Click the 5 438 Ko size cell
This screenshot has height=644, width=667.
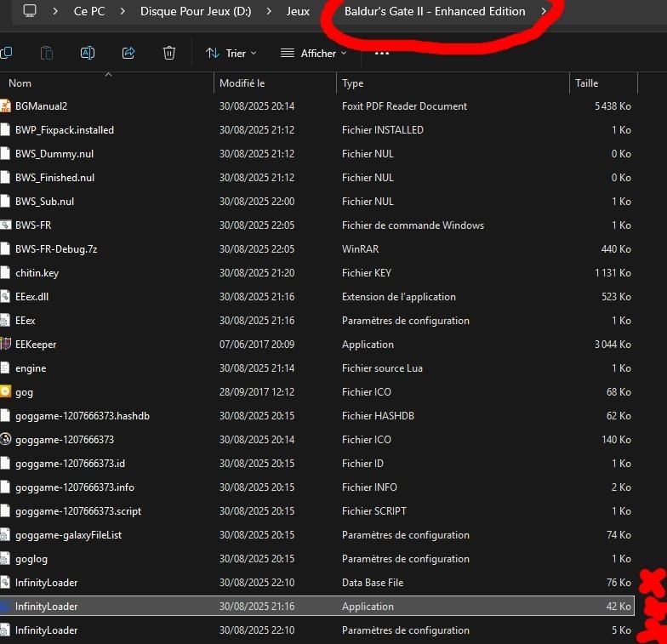tap(613, 105)
